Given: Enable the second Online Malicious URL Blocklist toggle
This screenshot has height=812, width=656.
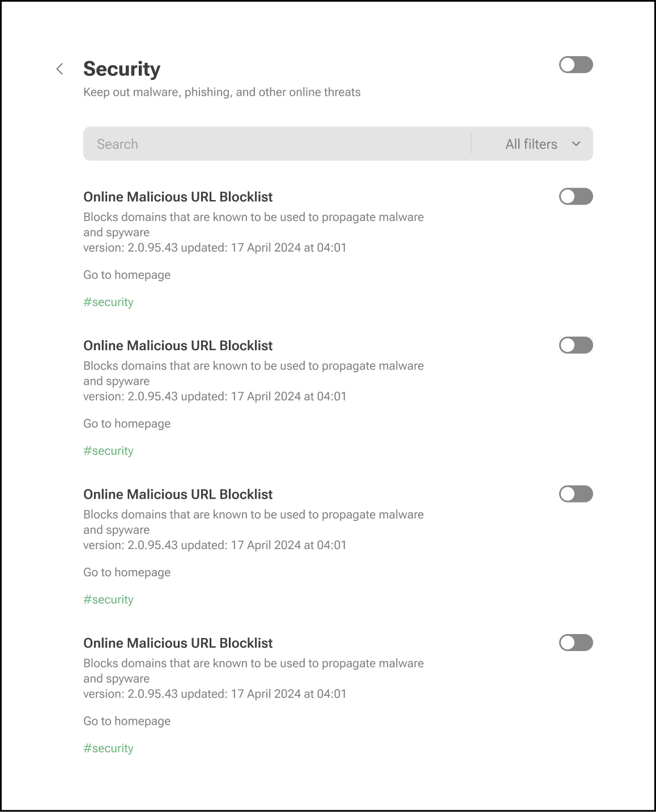Looking at the screenshot, I should point(576,345).
